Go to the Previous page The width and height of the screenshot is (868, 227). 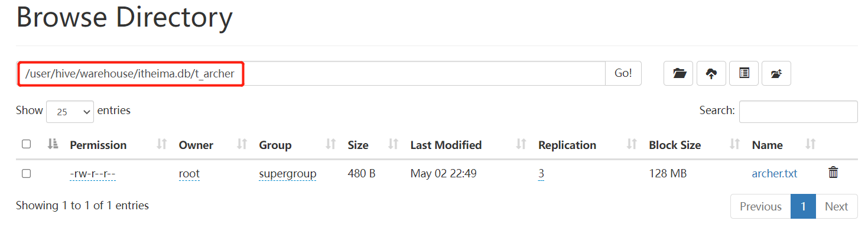coord(760,206)
